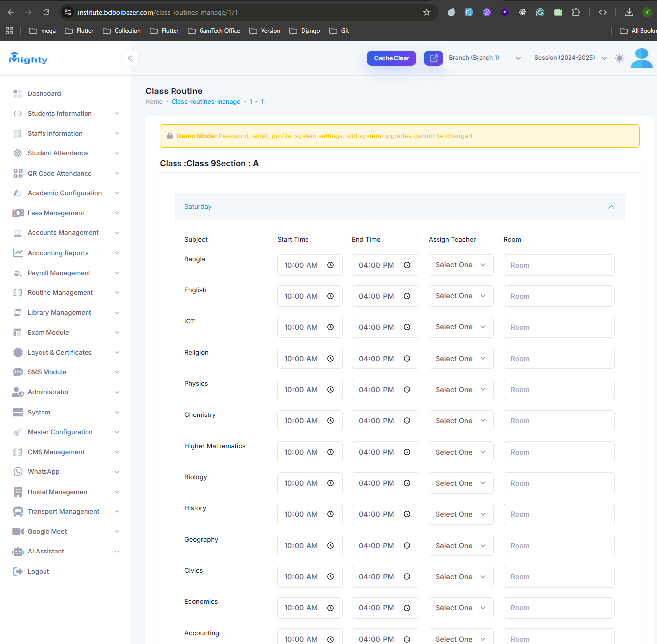Open Session (2024-2025) dropdown
The width and height of the screenshot is (657, 644).
[x=570, y=58]
